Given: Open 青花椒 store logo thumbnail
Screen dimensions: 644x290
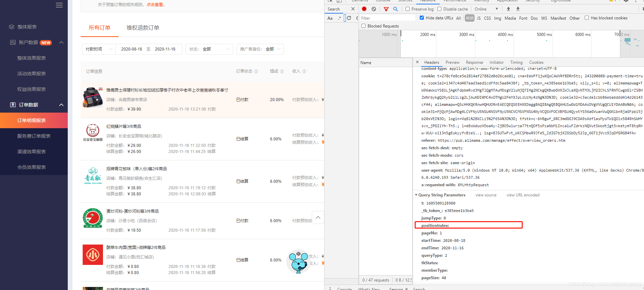Looking at the screenshot, I should (93, 176).
